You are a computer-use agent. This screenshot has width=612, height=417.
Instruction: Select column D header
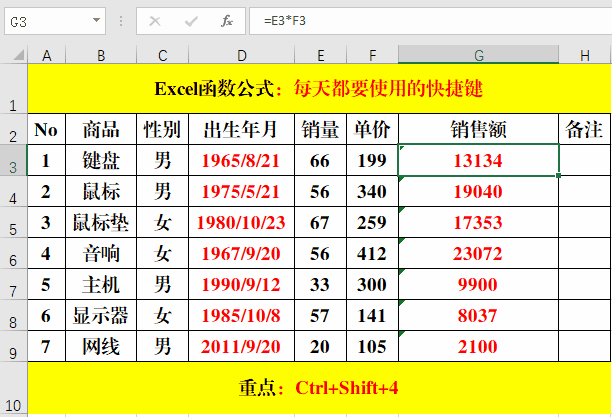241,55
